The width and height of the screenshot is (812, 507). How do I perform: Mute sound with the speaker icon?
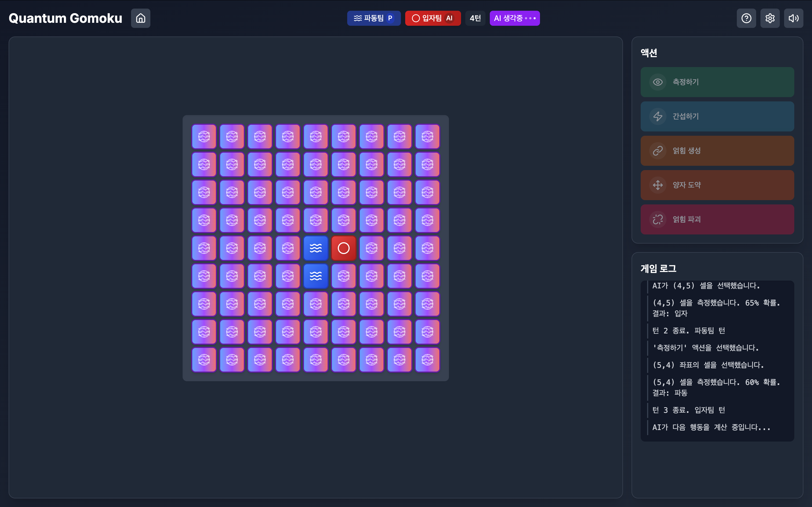click(793, 18)
